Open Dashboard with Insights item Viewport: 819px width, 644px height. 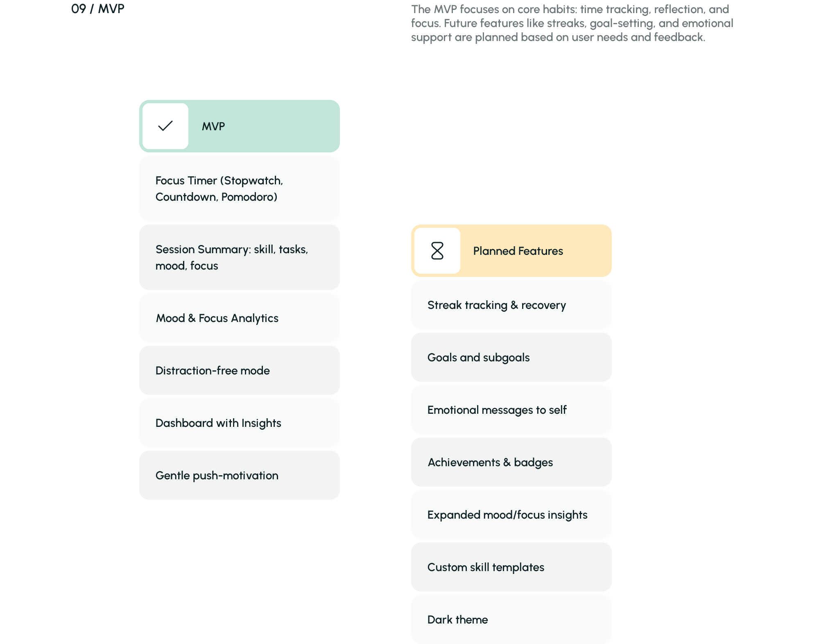(x=240, y=423)
